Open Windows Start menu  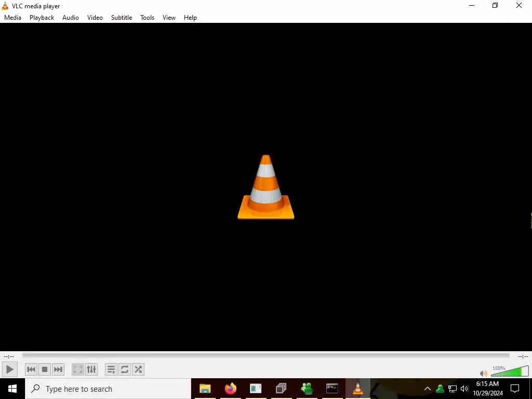pos(12,389)
